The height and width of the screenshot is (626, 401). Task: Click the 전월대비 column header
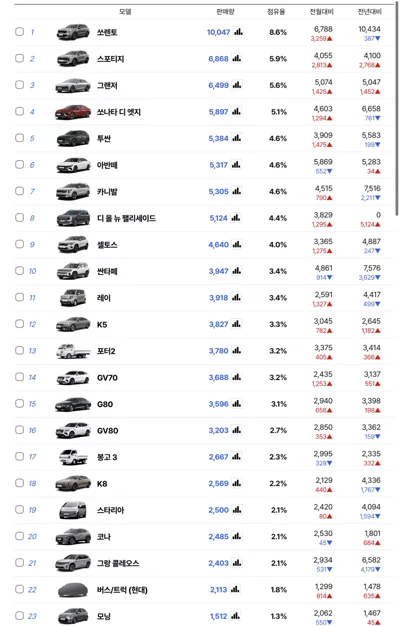click(322, 12)
